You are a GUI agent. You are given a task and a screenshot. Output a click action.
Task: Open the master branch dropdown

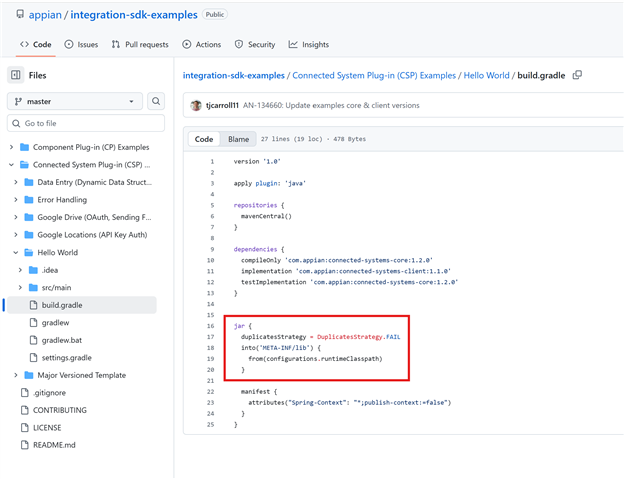[75, 101]
